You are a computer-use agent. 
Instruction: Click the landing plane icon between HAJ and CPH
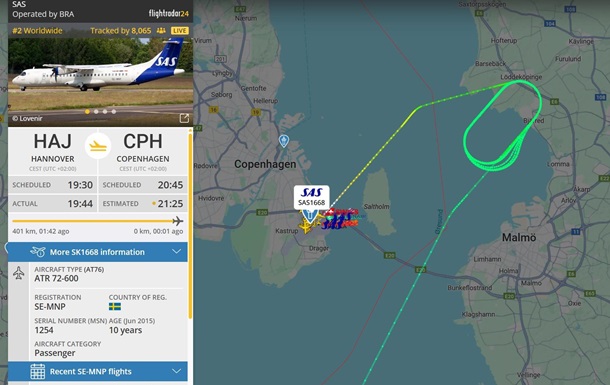(x=98, y=146)
